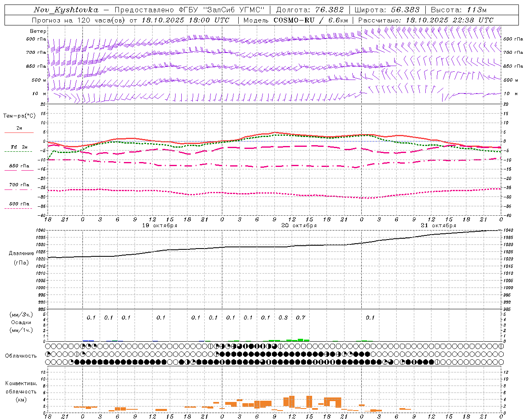Click the Облачность cloud cover label
Screen dimensions: 525x420
(x=21, y=356)
